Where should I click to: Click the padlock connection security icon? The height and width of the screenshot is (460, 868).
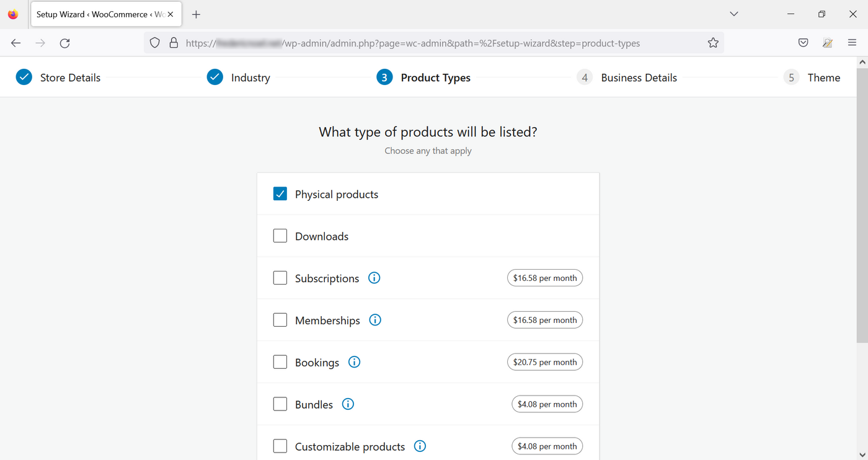174,43
